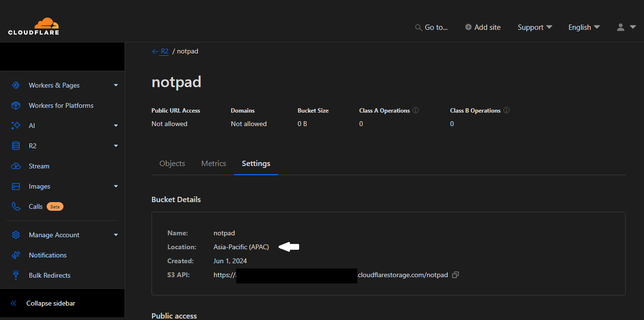This screenshot has height=320, width=644.
Task: Open the English language dropdown
Action: click(x=584, y=27)
